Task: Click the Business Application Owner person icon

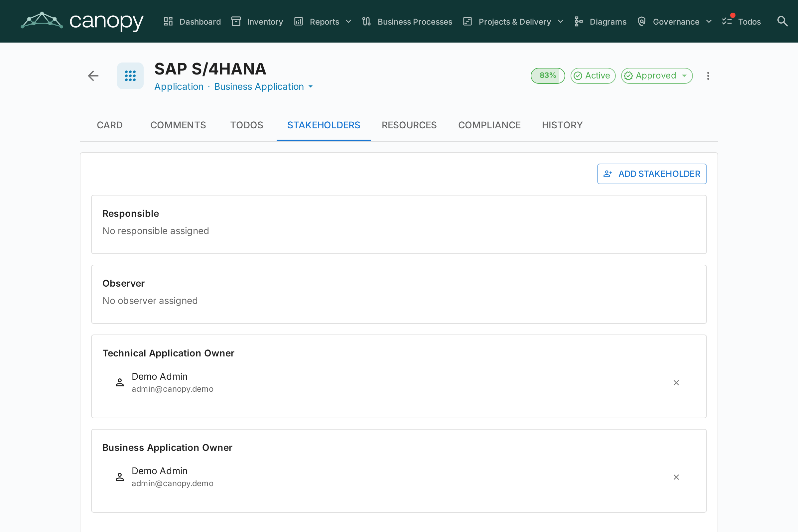Action: (x=120, y=477)
